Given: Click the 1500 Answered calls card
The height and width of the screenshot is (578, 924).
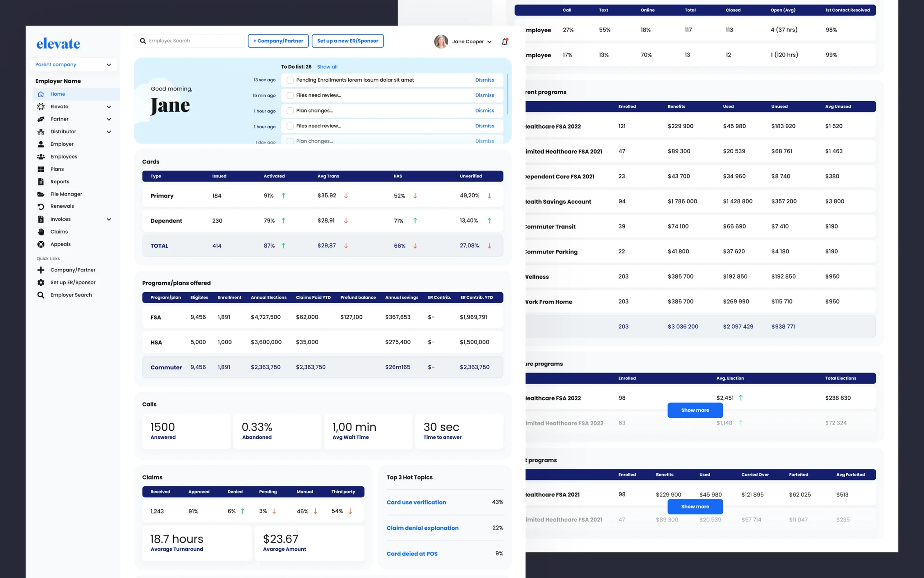Looking at the screenshot, I should coord(186,431).
